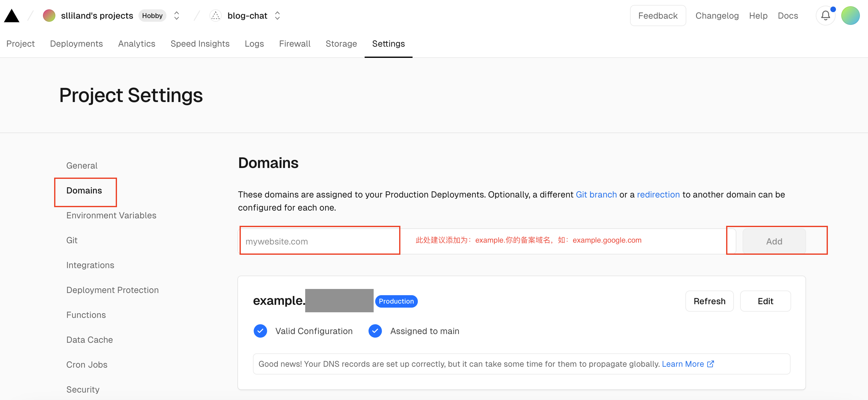868x400 pixels.
Task: Switch to the Storage tab
Action: (341, 44)
